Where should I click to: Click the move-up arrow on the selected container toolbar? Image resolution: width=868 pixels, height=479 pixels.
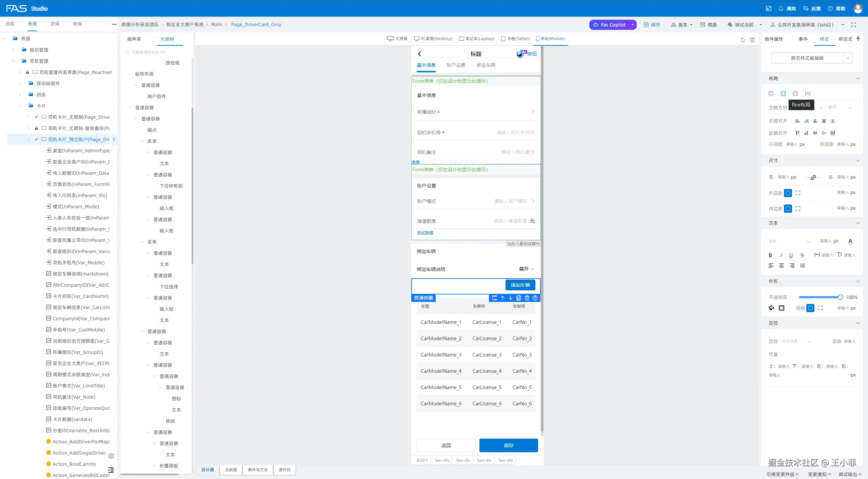pyautogui.click(x=502, y=298)
